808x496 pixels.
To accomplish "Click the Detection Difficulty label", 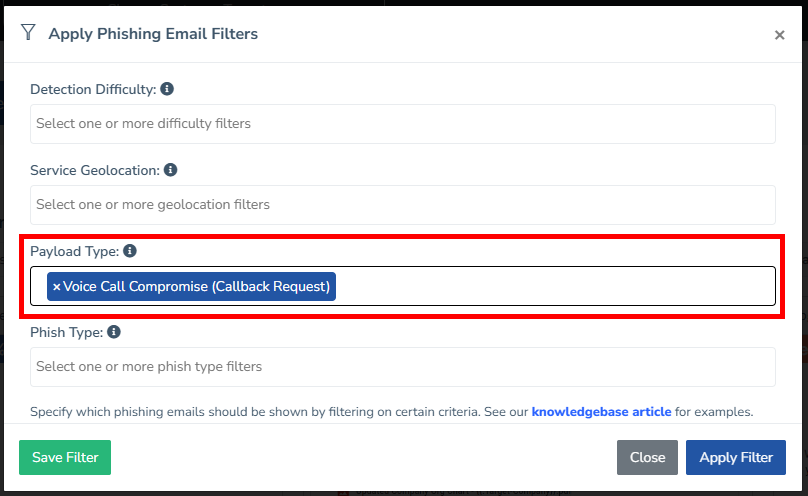I will (93, 89).
